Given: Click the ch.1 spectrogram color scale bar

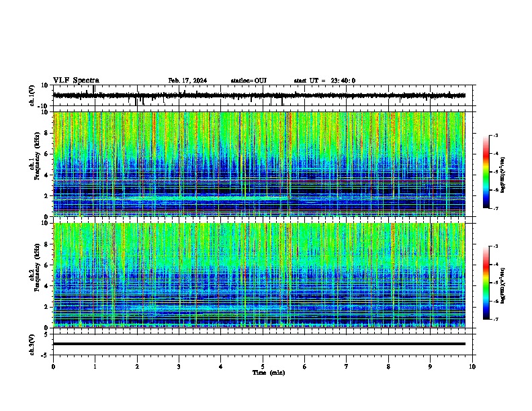Looking at the screenshot, I should pyautogui.click(x=486, y=172).
